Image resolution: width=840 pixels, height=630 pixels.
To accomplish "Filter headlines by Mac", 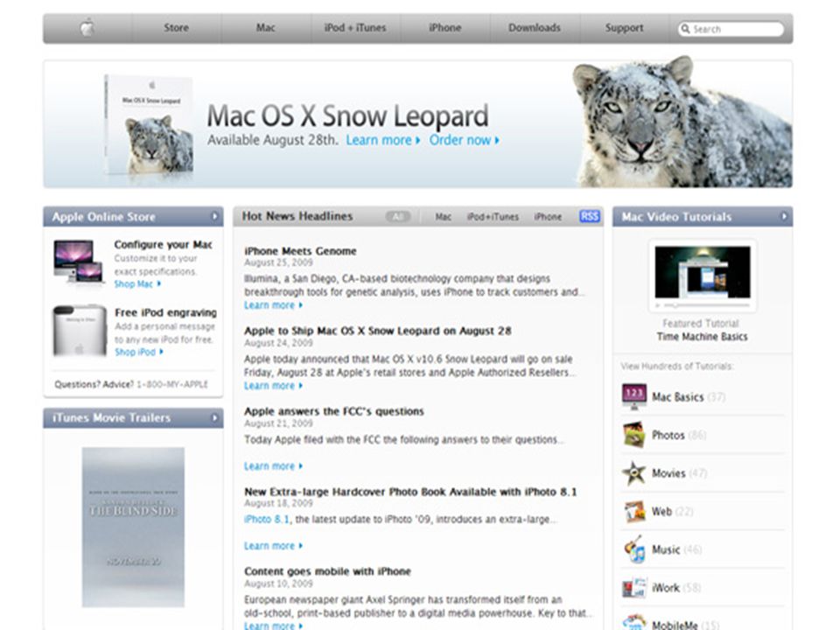I will pyautogui.click(x=443, y=217).
